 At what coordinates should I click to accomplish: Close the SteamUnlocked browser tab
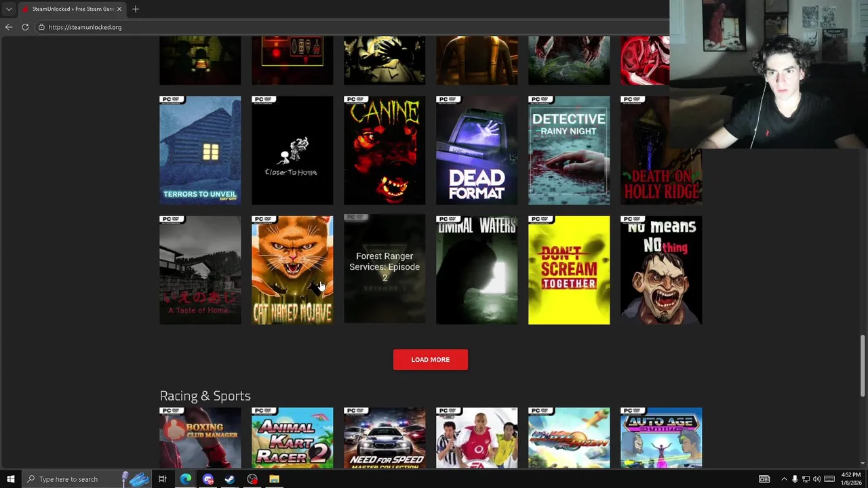[119, 9]
